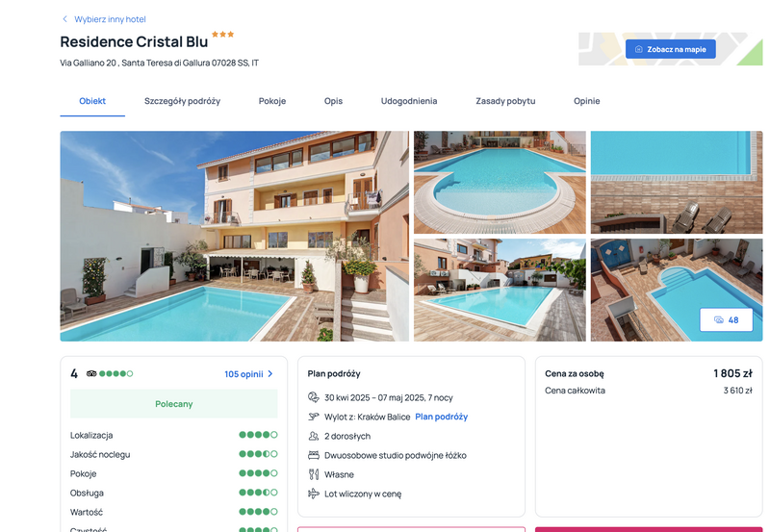Click the cutlery icon next to Własne
The image size is (770, 532).
[314, 474]
